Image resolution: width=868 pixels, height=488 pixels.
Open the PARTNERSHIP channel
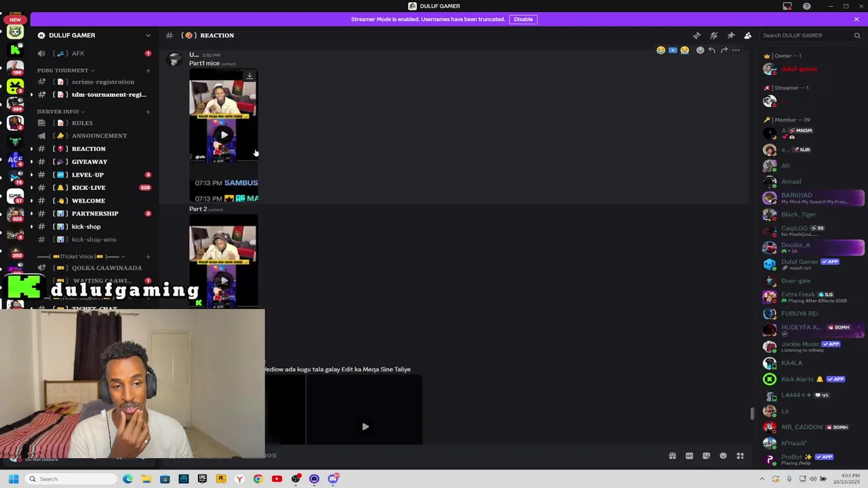click(95, 213)
